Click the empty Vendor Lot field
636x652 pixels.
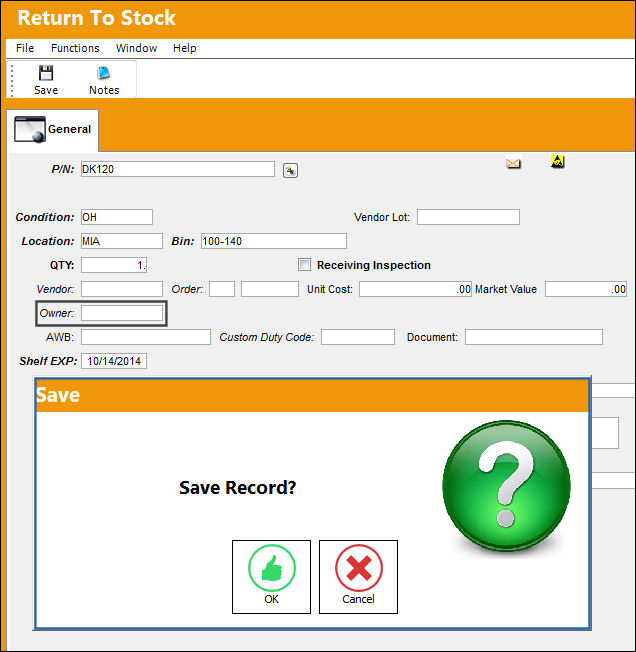(468, 217)
